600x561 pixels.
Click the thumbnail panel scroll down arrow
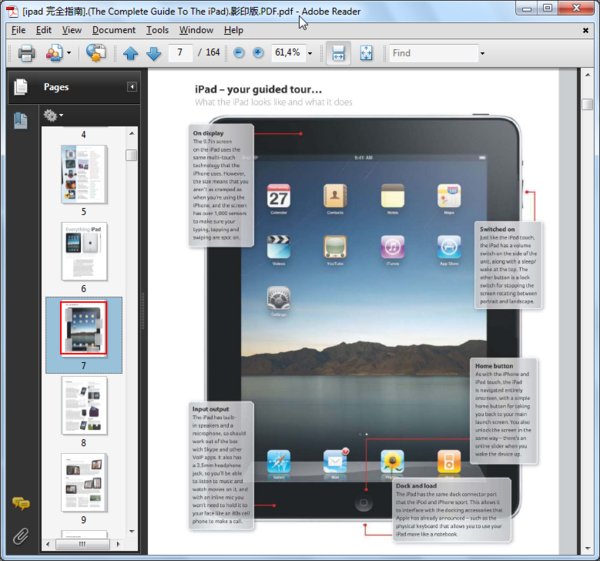click(132, 531)
